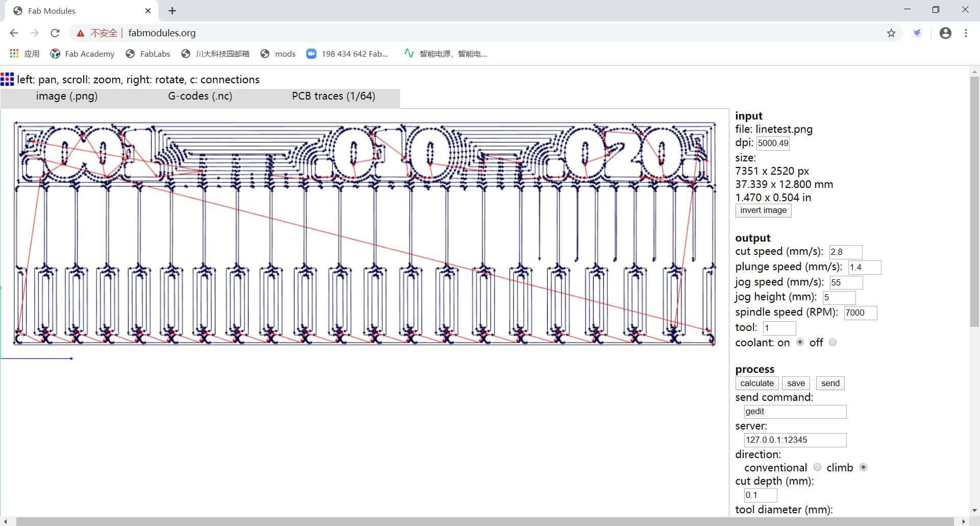Select coolant off radio button
The width and height of the screenshot is (980, 526).
[832, 342]
